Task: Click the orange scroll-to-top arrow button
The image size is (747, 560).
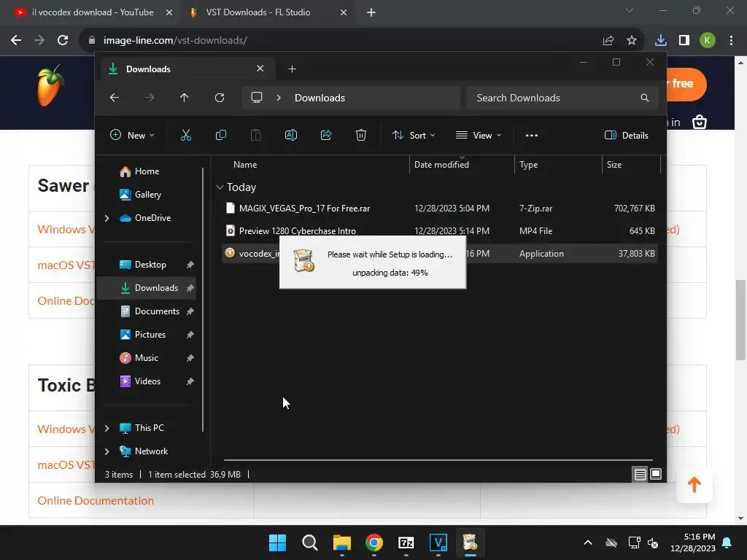Action: pyautogui.click(x=694, y=485)
